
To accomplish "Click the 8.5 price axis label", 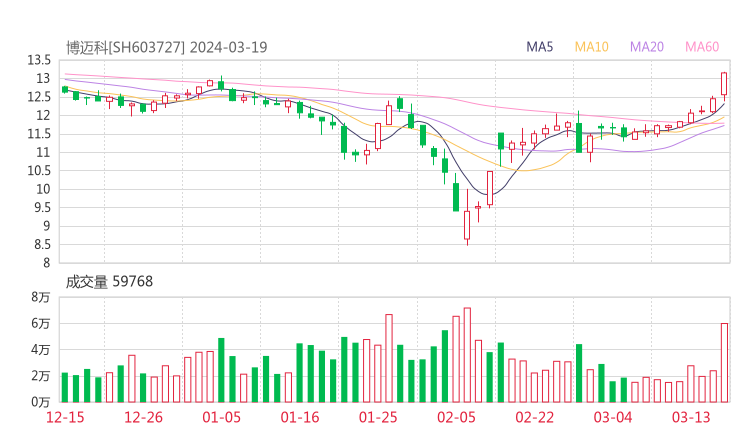I will coord(42,245).
